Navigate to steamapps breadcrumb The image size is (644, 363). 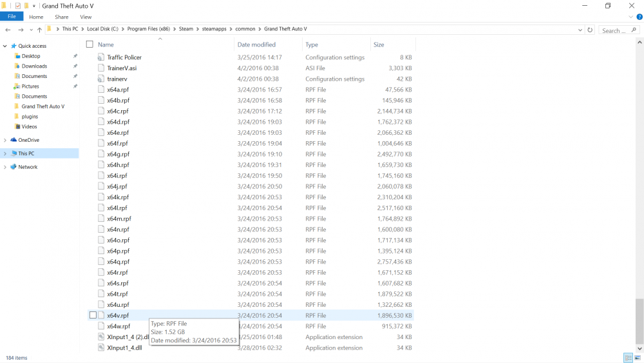(214, 29)
